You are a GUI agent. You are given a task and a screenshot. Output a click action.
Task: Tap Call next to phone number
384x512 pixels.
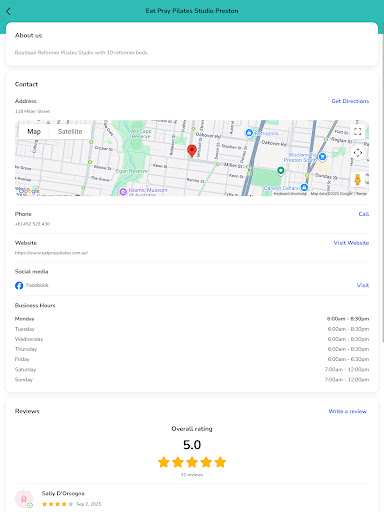(364, 214)
